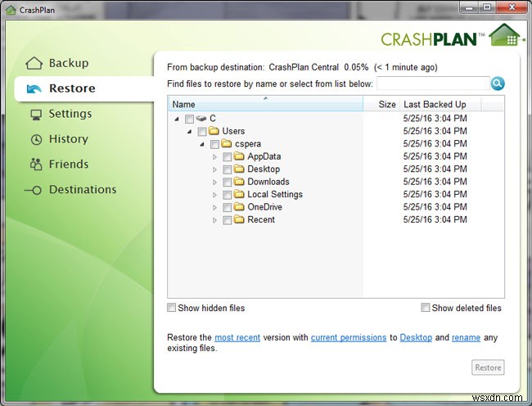Switch to Destinations section
Viewport: 532px width, 406px height.
tap(83, 189)
